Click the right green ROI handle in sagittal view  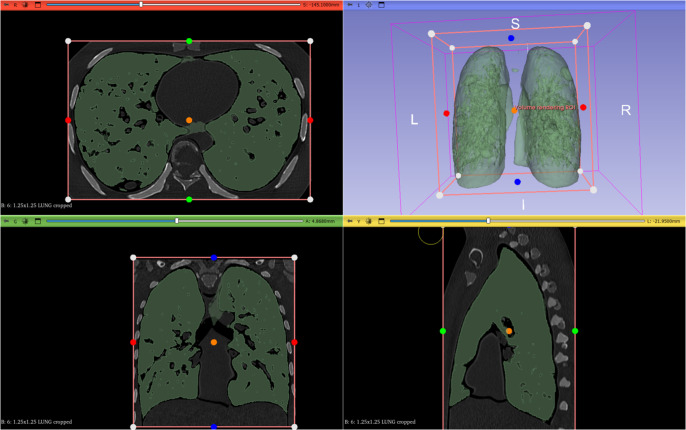coord(575,331)
